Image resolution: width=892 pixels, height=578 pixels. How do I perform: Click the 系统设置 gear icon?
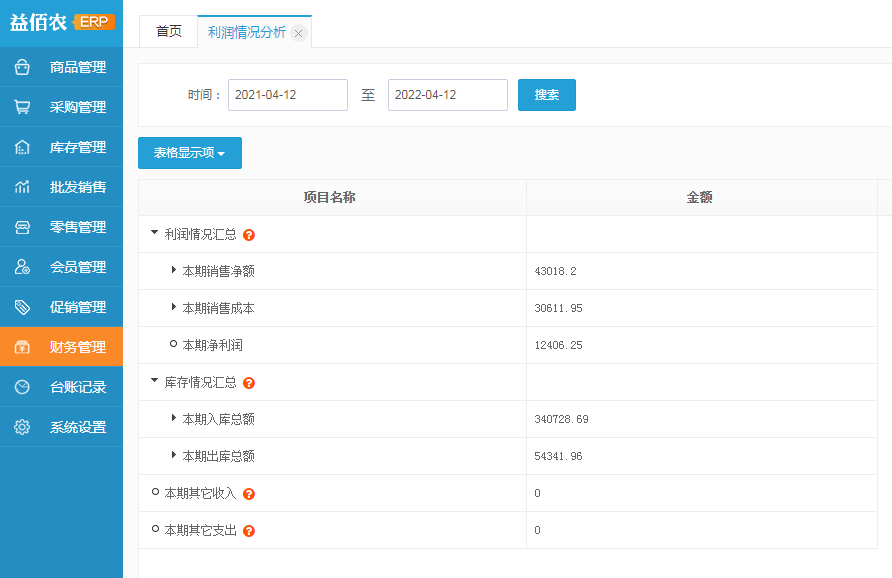coord(22,427)
